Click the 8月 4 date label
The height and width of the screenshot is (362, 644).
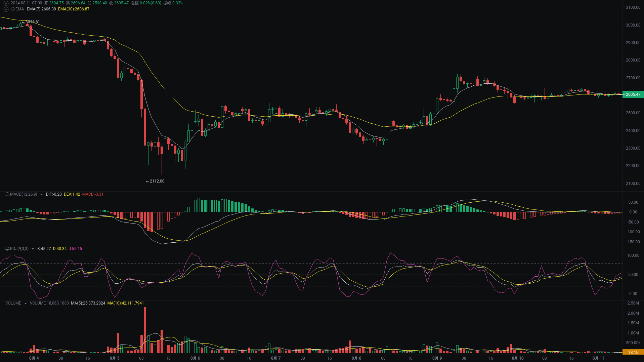click(34, 358)
